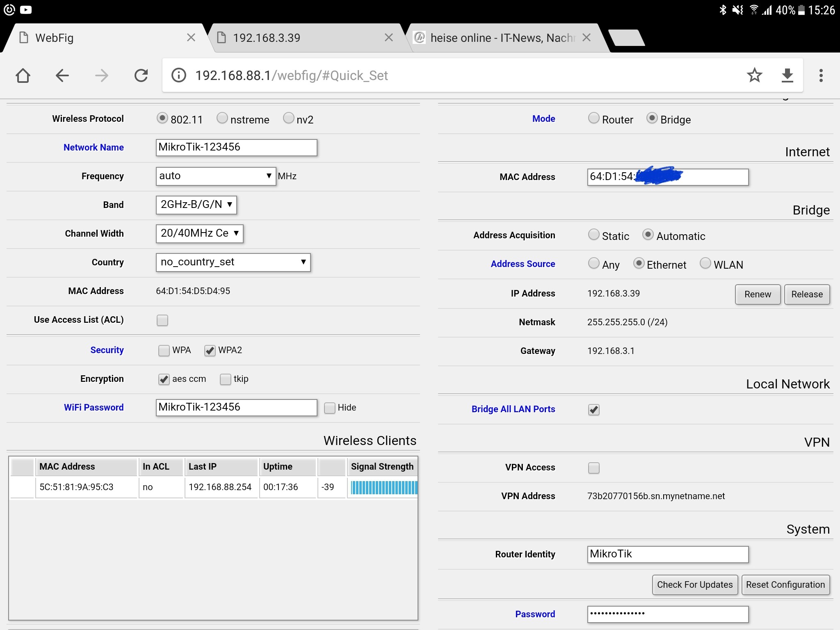Select the Router mode radio button
This screenshot has width=840, height=630.
(593, 118)
